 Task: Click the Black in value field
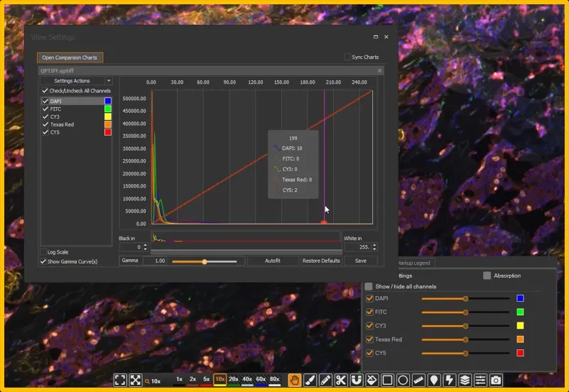tap(131, 247)
